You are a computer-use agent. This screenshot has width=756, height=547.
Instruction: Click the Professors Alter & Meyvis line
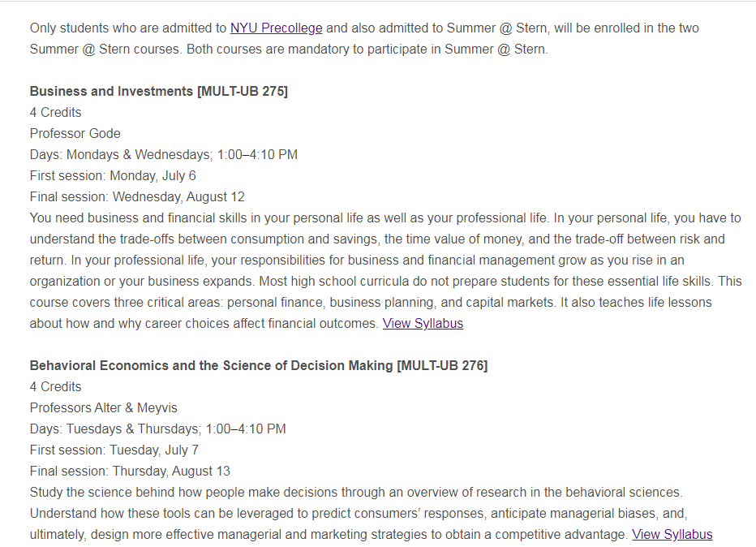click(104, 408)
